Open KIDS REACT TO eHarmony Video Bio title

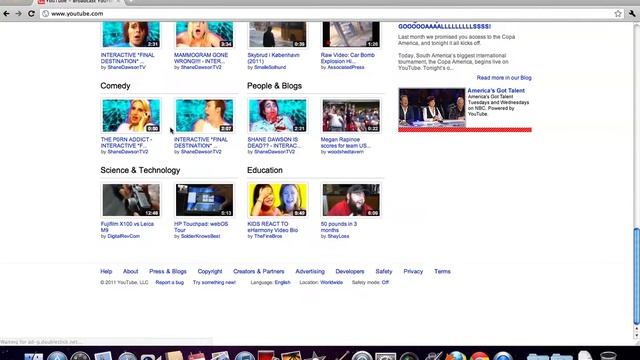272,227
